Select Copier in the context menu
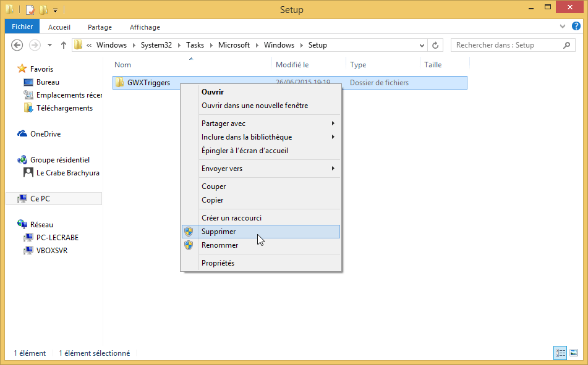Screen dimensions: 588x365 pyautogui.click(x=261, y=199)
